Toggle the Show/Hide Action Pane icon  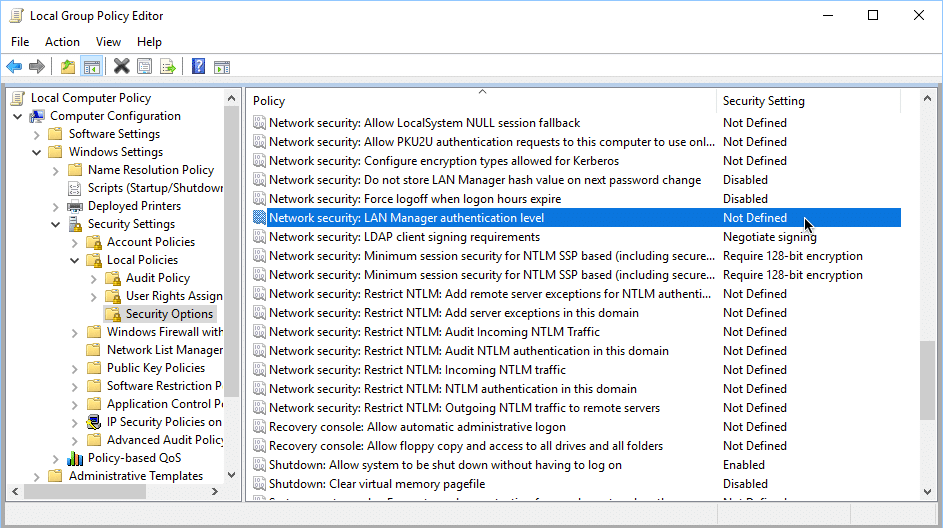point(222,67)
